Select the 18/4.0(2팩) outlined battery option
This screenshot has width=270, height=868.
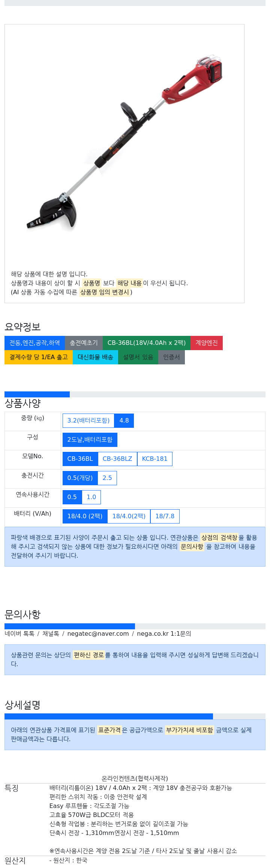click(x=129, y=516)
